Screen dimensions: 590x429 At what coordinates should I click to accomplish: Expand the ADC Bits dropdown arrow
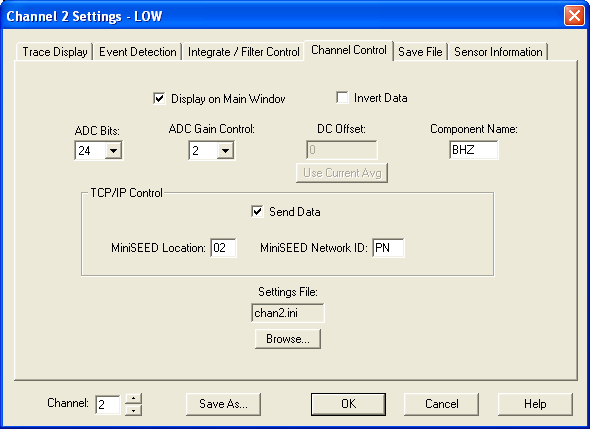point(113,151)
